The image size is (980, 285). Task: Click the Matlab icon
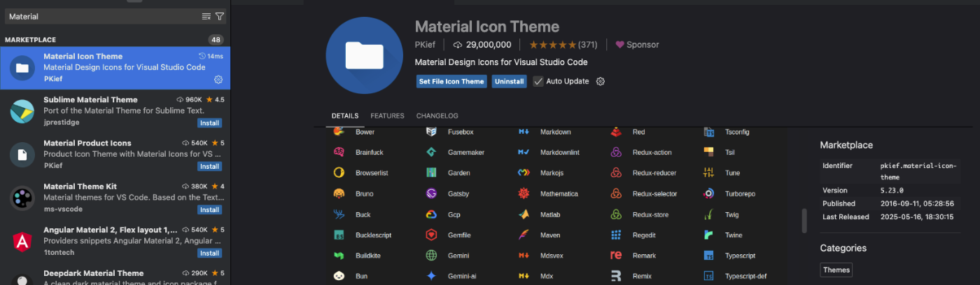(x=524, y=214)
